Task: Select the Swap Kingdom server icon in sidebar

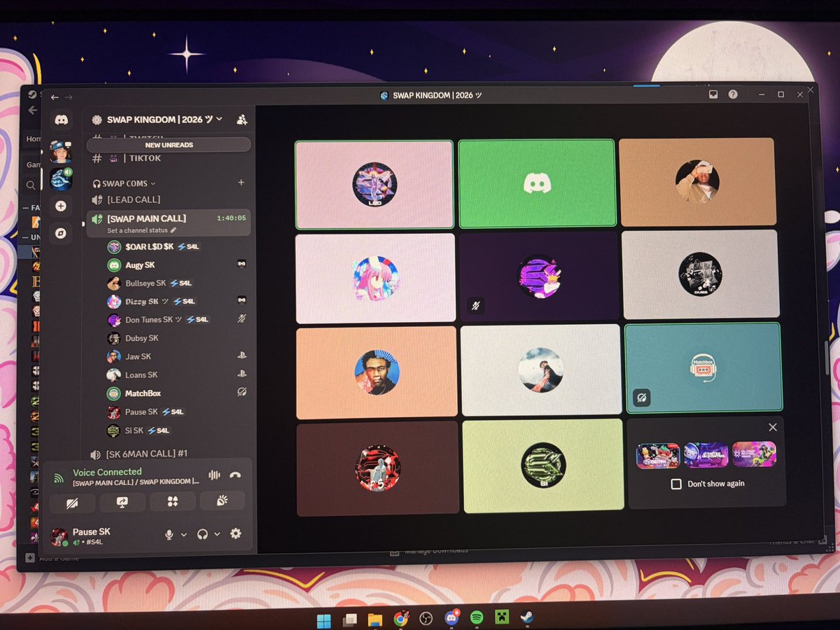Action: (x=62, y=178)
